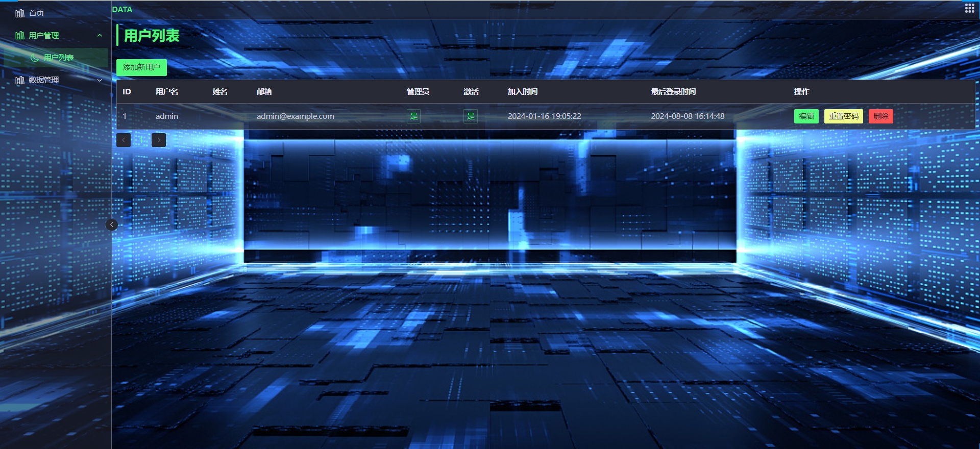Click the DATA logo in the header
This screenshot has width=980, height=449.
click(x=122, y=10)
